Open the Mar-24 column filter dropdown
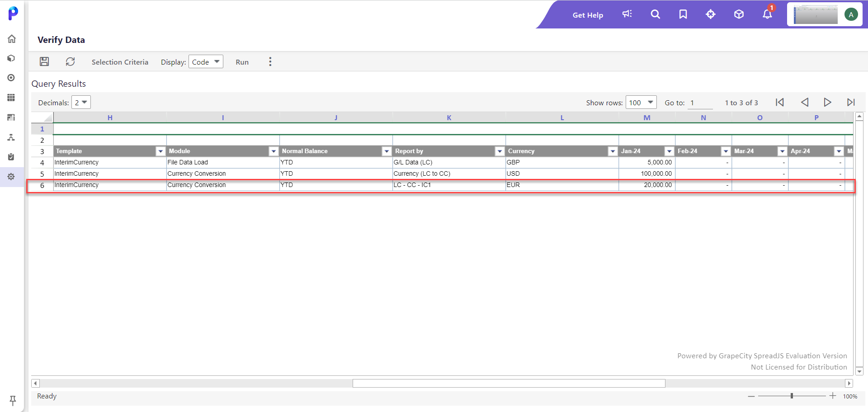 pyautogui.click(x=783, y=151)
